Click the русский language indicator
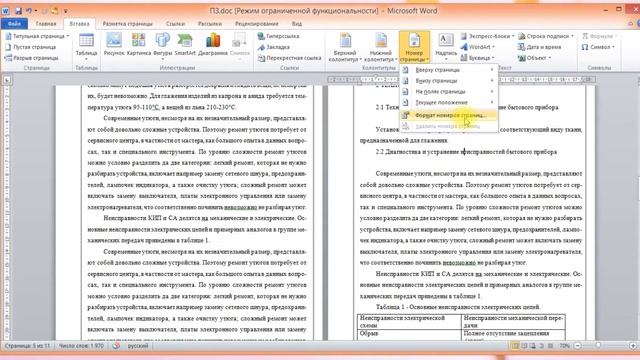 point(138,346)
